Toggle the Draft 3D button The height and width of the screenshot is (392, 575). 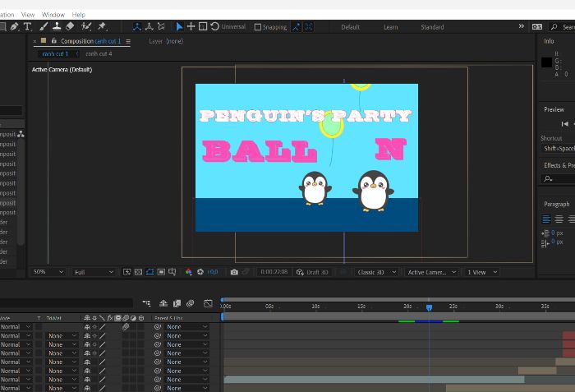coord(312,272)
